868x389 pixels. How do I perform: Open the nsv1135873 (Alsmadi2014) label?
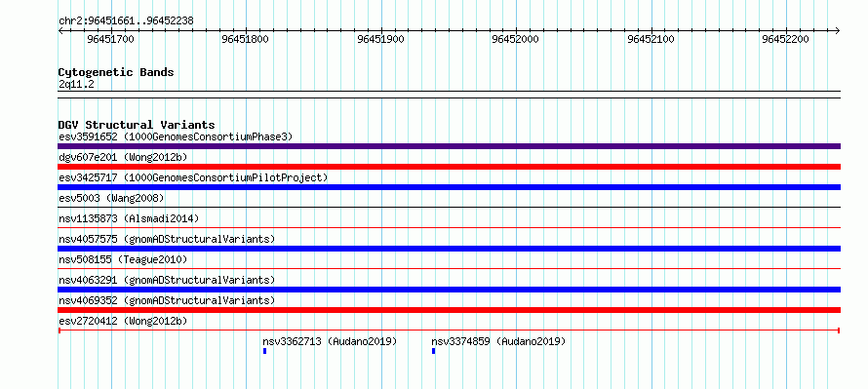pos(129,218)
